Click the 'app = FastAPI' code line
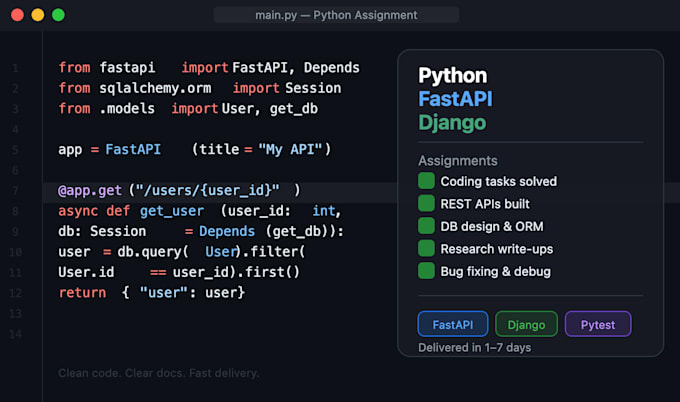Screen dimensions: 680x402 tap(194, 150)
